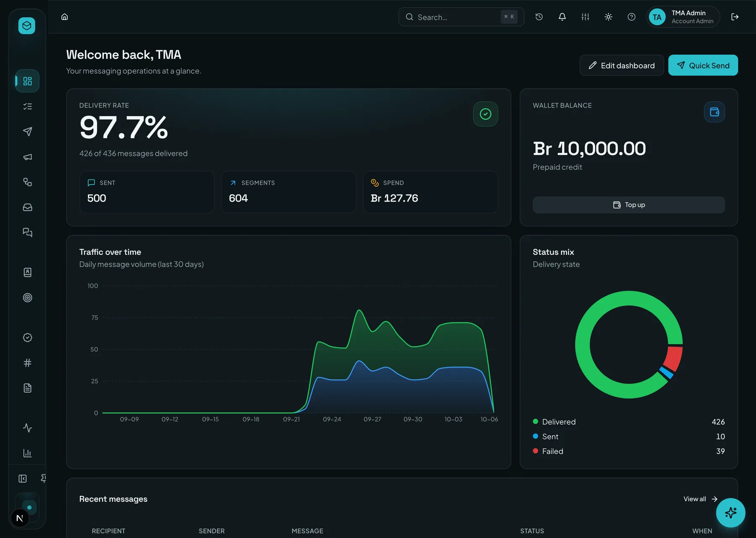Click the SENDER column header
This screenshot has width=756, height=538.
pos(212,531)
